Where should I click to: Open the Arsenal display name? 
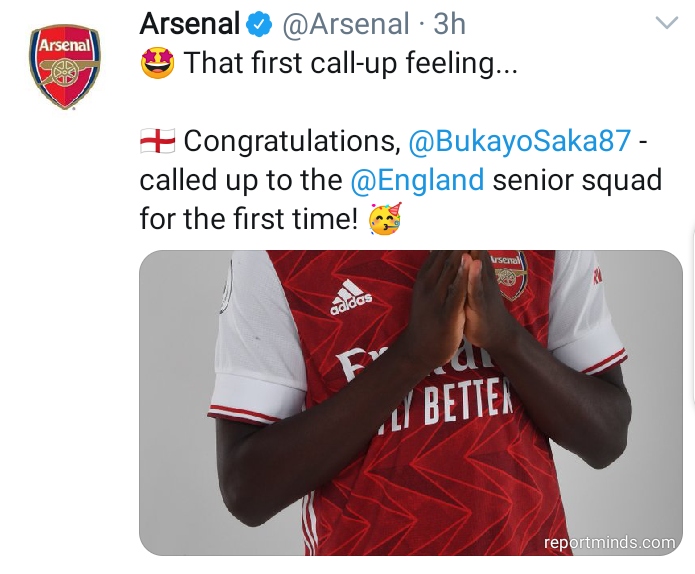coord(190,24)
